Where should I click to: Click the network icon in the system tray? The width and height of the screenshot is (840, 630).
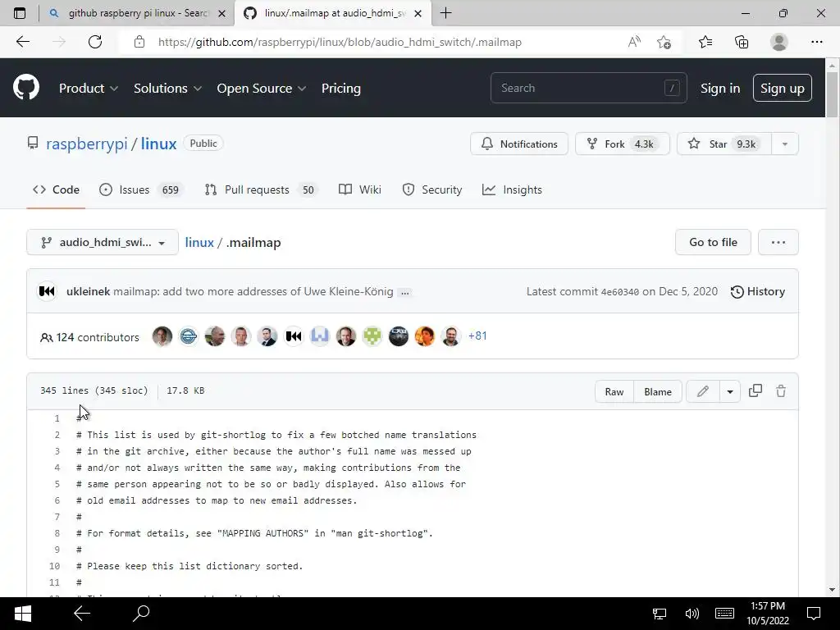[660, 614]
